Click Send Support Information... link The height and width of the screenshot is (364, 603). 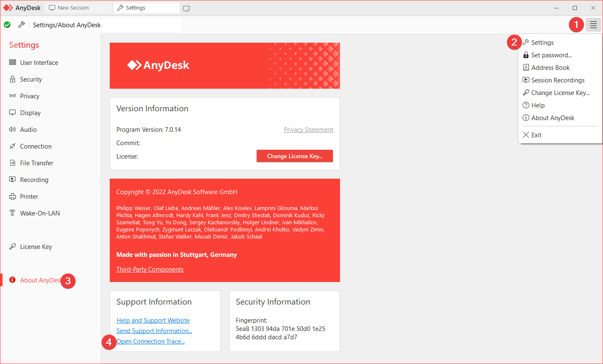pos(154,331)
